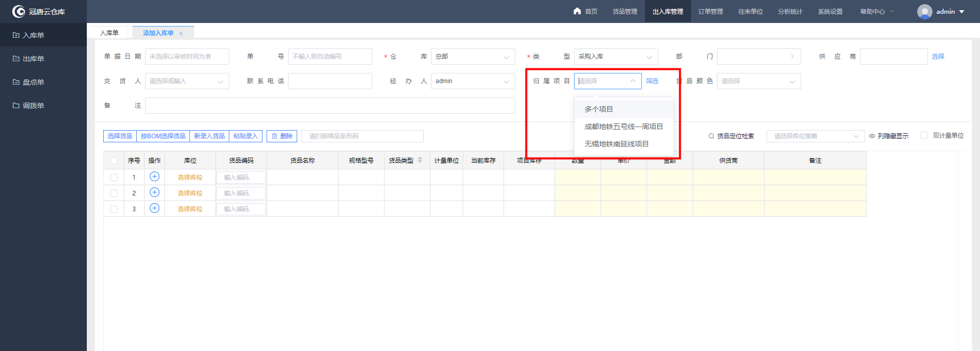Click the admin user avatar

[x=924, y=11]
